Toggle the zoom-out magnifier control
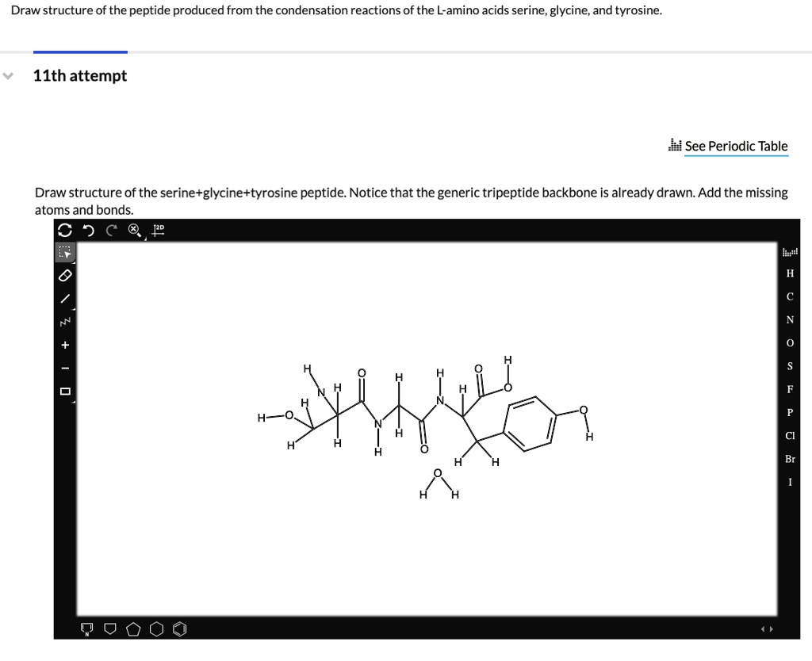 [x=133, y=230]
